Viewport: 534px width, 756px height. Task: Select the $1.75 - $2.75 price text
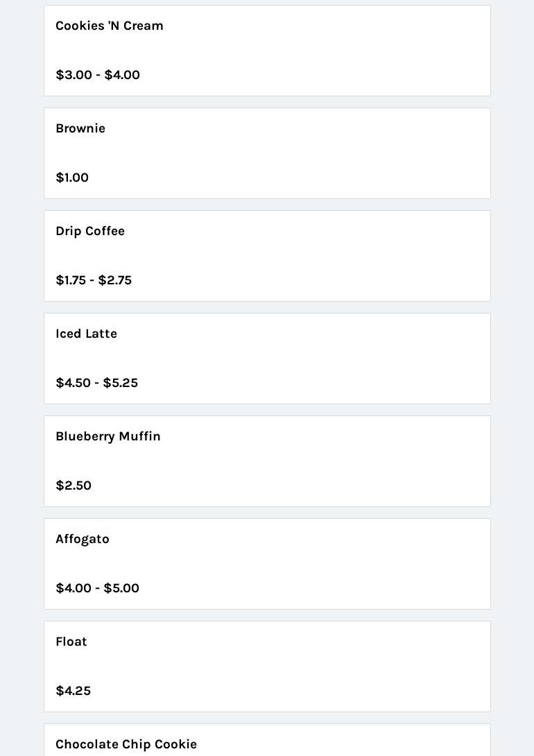(94, 280)
